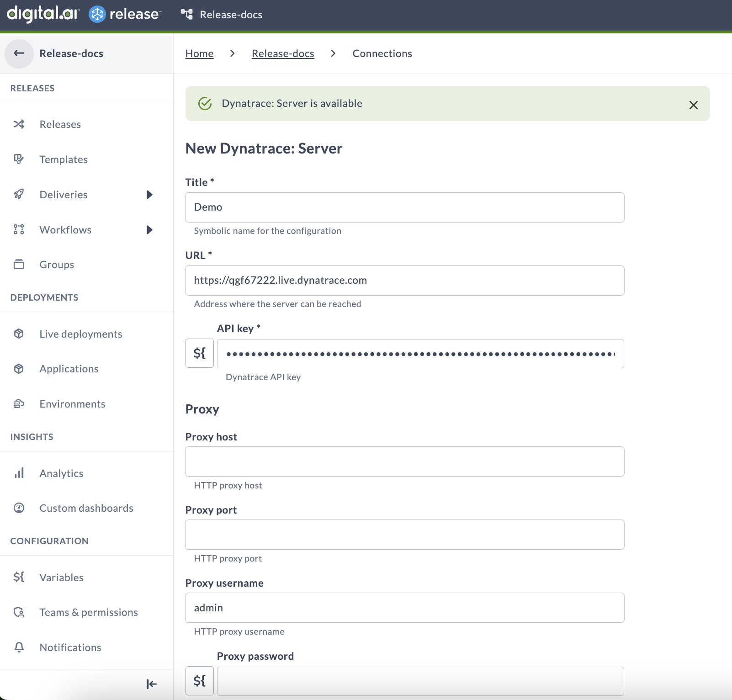Click the Releases shuffle icon in sidebar
Viewport: 732px width, 700px height.
[x=19, y=124]
